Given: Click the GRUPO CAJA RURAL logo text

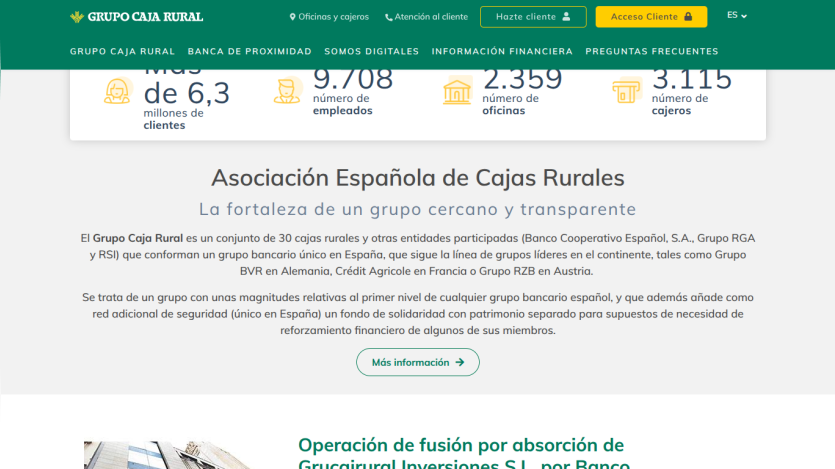Looking at the screenshot, I should tap(145, 17).
